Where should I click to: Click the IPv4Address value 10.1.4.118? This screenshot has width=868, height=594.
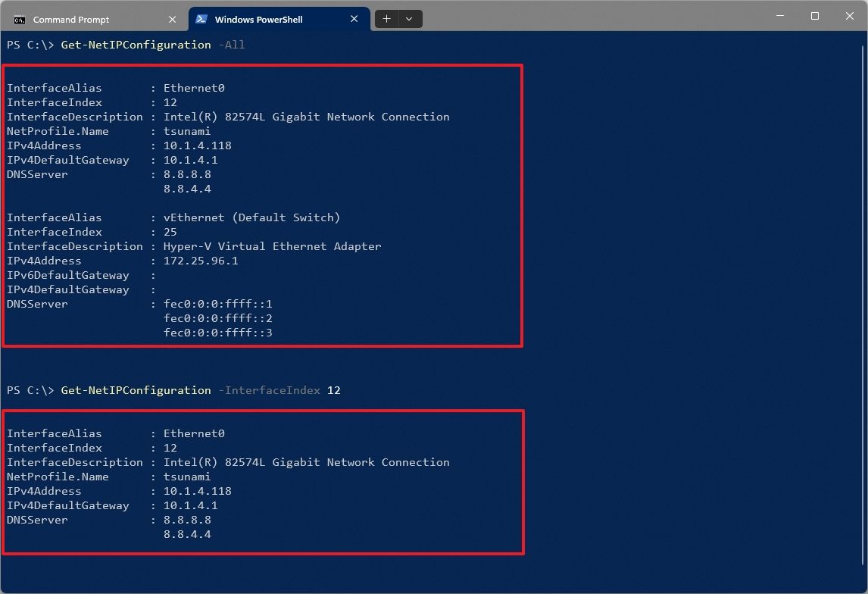click(x=194, y=145)
